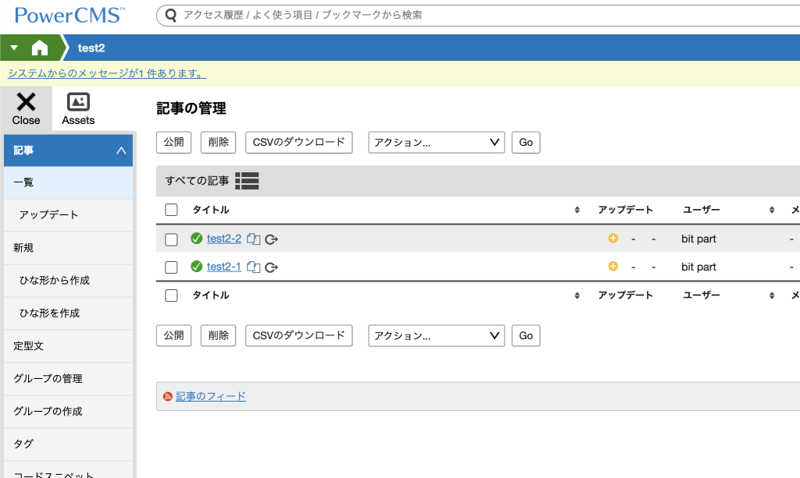Select グループの作成 in the sidebar
The width and height of the screenshot is (800, 478).
pos(68,411)
